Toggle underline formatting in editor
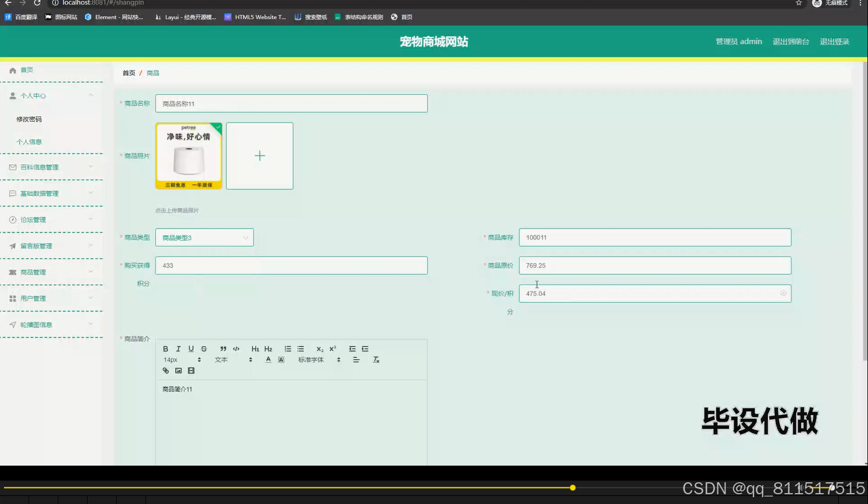This screenshot has width=868, height=504. 191,349
